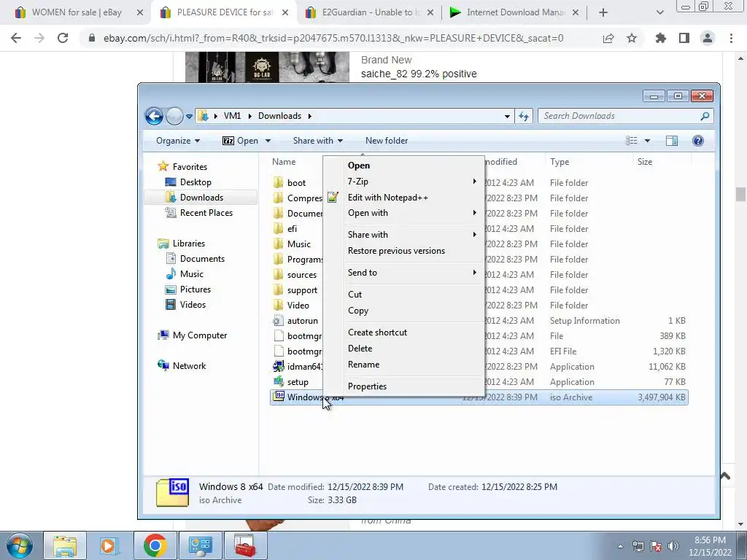Expand Send to submenu
Image resolution: width=747 pixels, height=560 pixels.
pyautogui.click(x=404, y=273)
